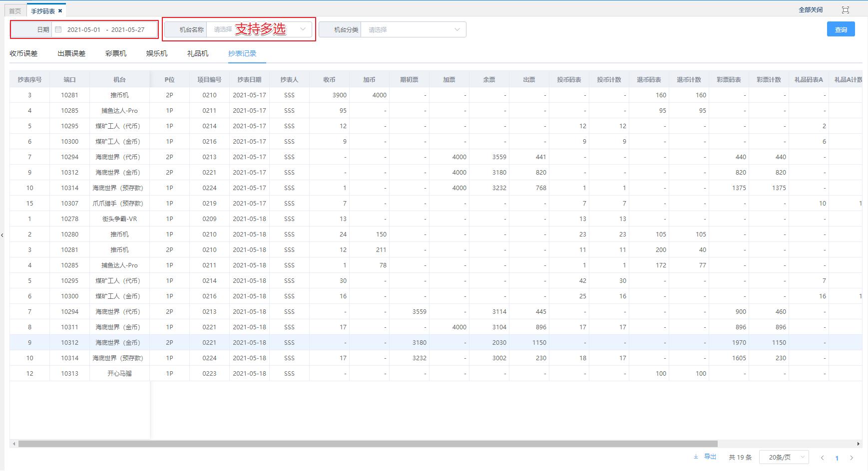Click the 出票 value 1150
Image resolution: width=868 pixels, height=471 pixels.
click(539, 342)
